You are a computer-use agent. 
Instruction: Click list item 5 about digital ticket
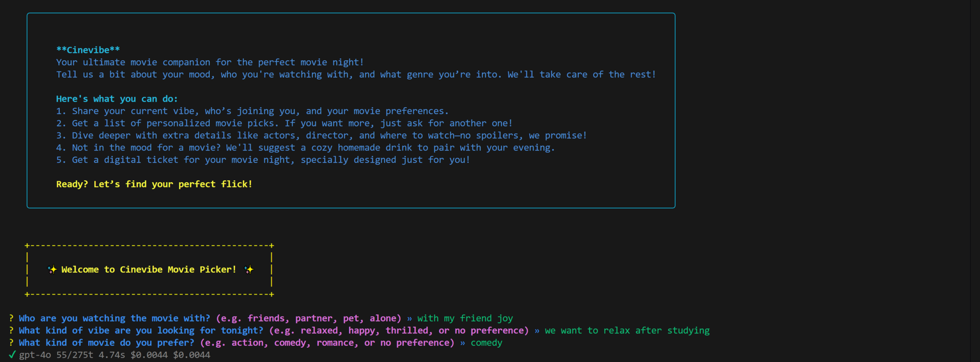point(263,160)
